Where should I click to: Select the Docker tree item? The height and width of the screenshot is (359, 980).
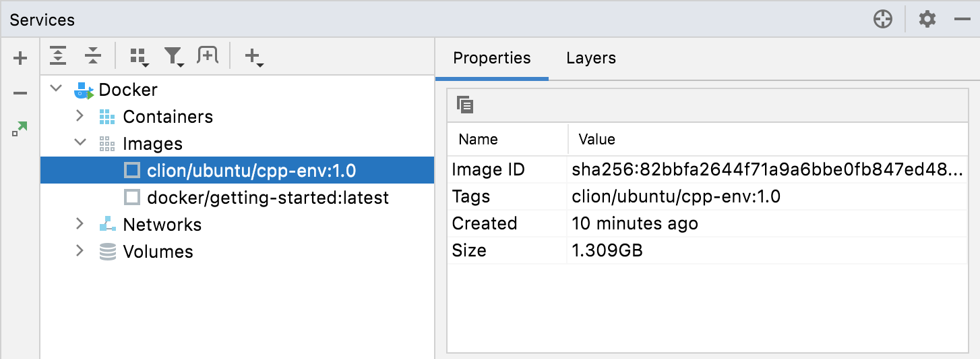point(128,90)
